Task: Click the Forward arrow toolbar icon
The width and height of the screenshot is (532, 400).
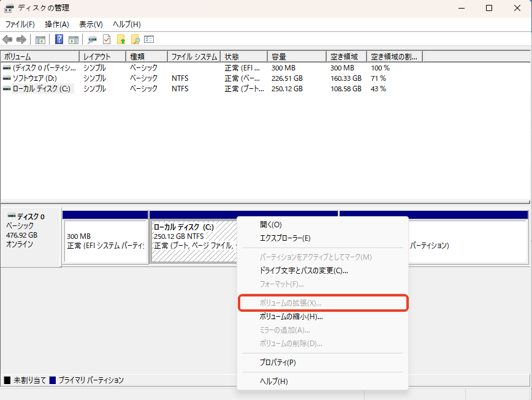Action: click(x=21, y=40)
